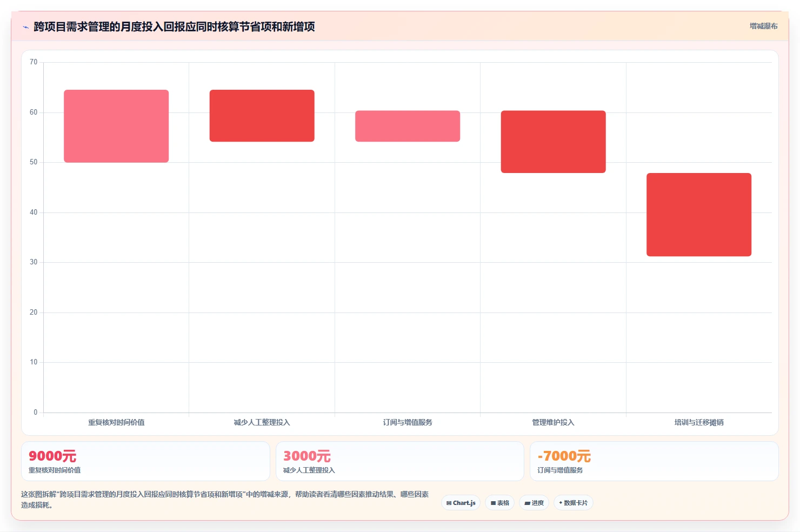800x532 pixels.
Task: Click the x-axis label 培训与迁移摊销
Action: [x=699, y=422]
